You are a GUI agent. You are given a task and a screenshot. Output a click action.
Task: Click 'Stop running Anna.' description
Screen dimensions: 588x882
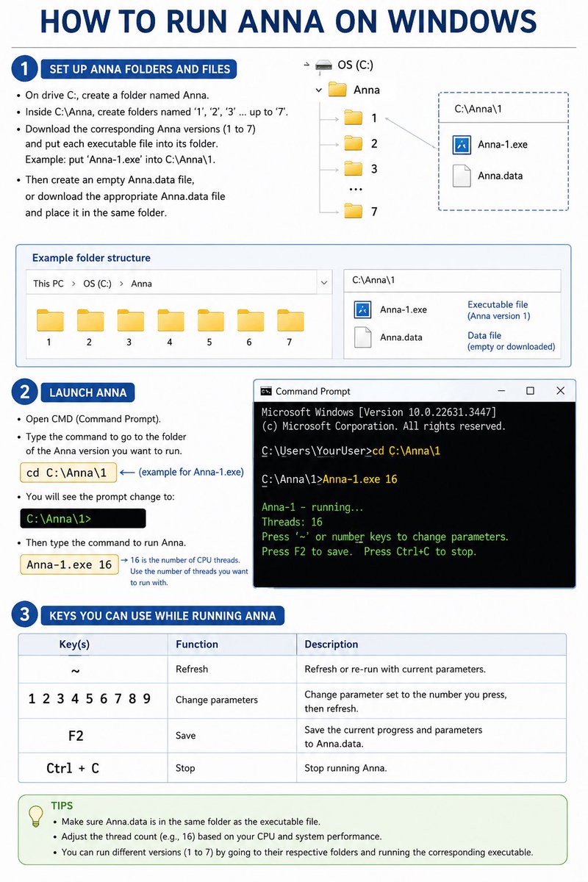tap(345, 768)
